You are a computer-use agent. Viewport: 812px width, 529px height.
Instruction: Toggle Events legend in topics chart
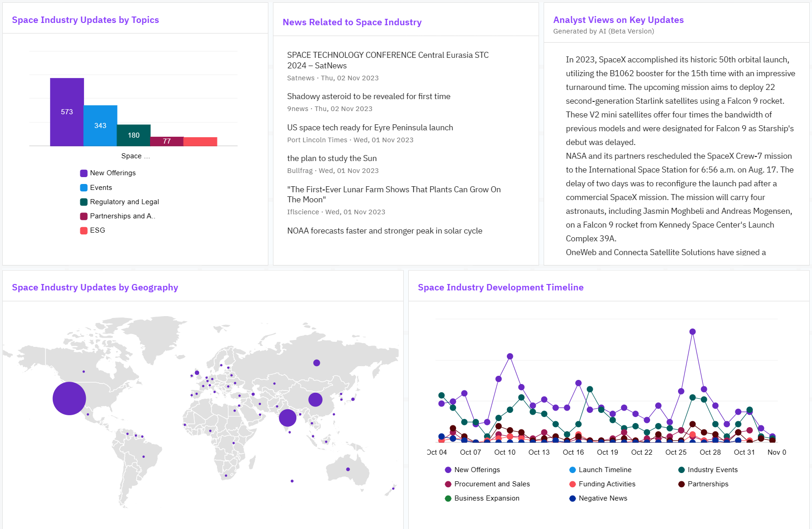pos(96,188)
